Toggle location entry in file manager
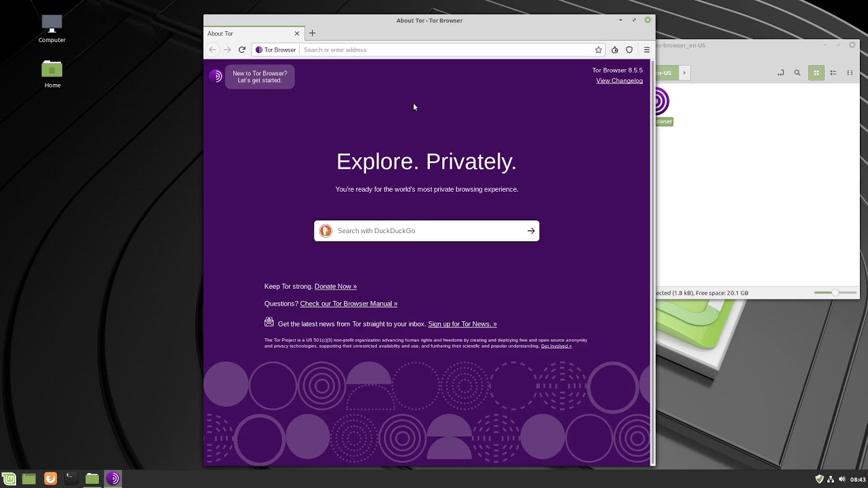This screenshot has width=868, height=488. pos(781,73)
